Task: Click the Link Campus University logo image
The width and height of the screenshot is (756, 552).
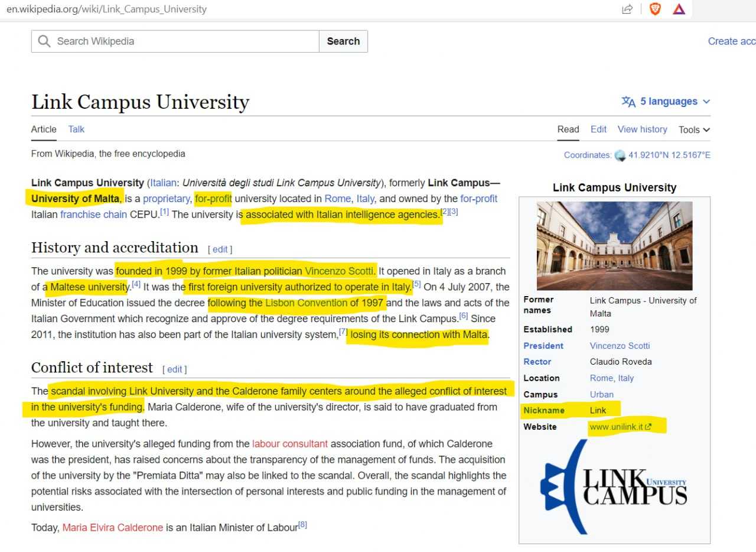Action: (x=614, y=488)
